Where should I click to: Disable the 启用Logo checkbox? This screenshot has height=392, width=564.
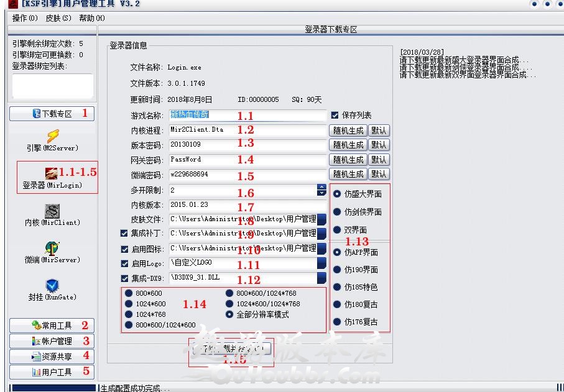(124, 263)
